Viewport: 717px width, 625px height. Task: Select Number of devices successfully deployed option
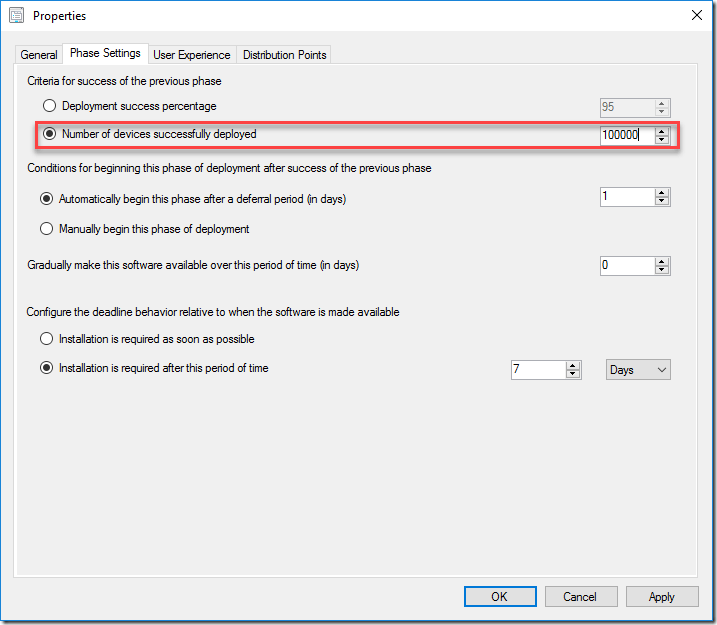49,134
